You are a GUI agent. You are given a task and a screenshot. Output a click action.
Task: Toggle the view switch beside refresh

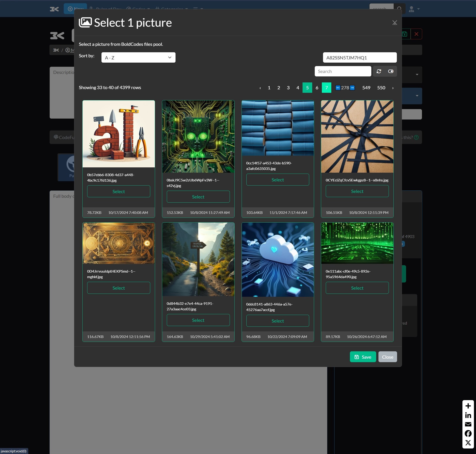(x=391, y=71)
